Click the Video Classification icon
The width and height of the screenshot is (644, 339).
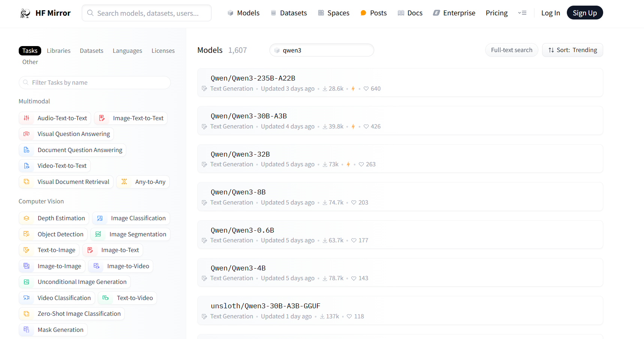click(27, 298)
